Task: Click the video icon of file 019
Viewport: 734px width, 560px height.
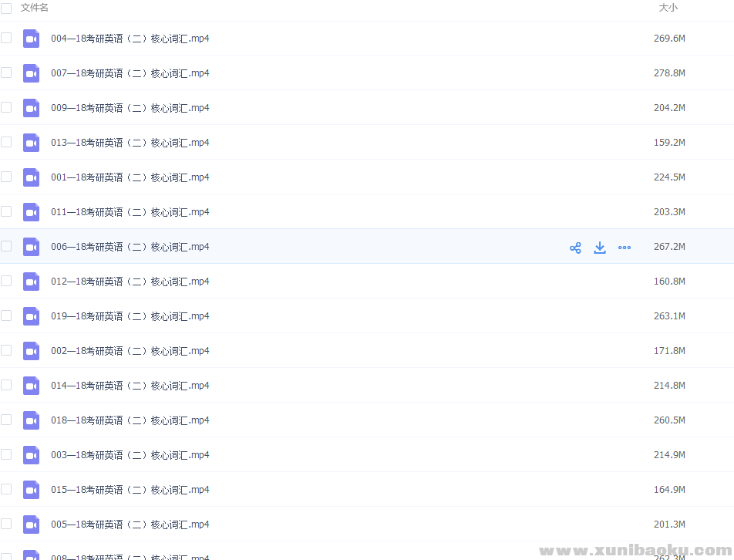Action: (31, 316)
